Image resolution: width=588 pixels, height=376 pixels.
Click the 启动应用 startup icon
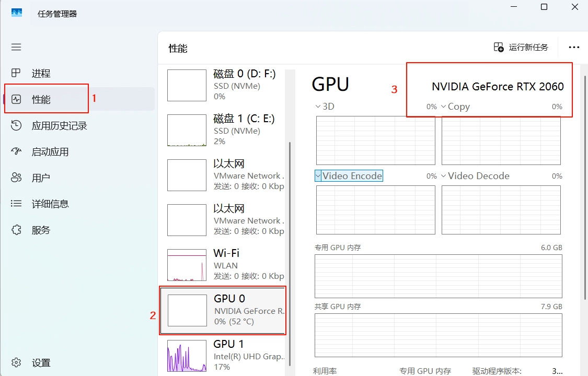point(16,151)
